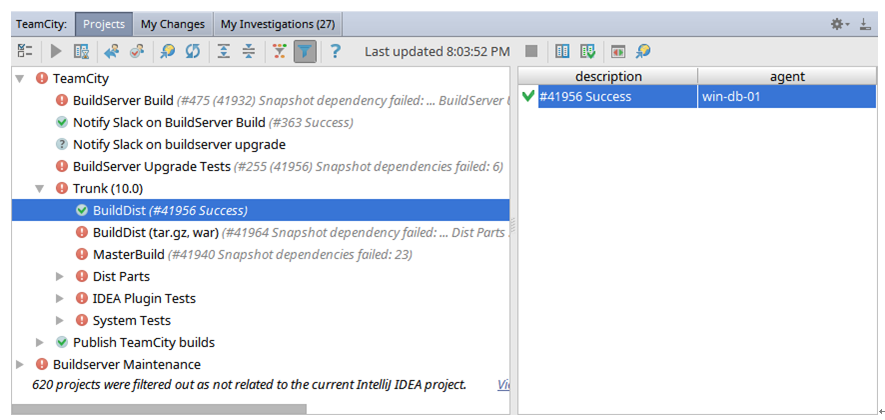This screenshot has height=420, width=885.
Task: Click the blue two-column layout icon
Action: tap(562, 51)
